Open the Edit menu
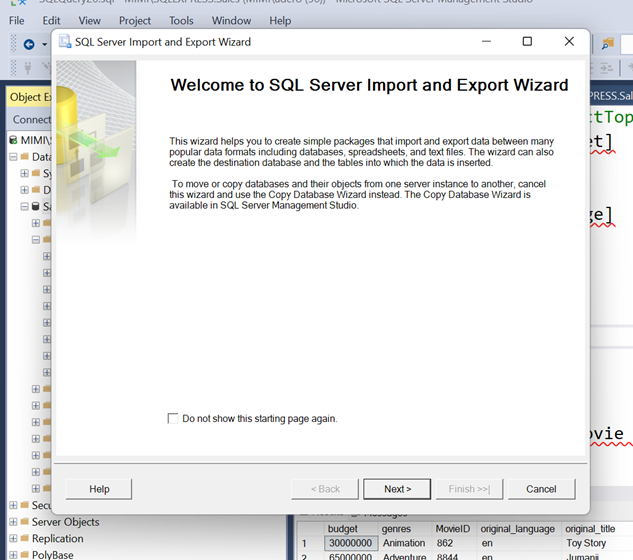Image resolution: width=633 pixels, height=560 pixels. pos(51,21)
